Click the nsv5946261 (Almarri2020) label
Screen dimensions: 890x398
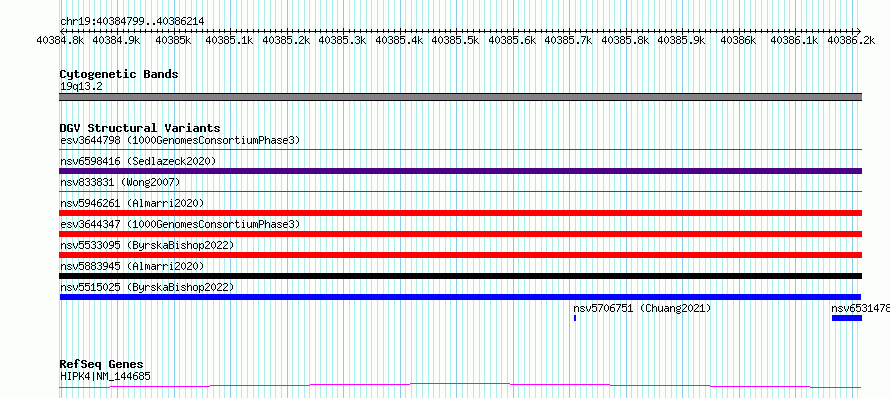coord(132,203)
